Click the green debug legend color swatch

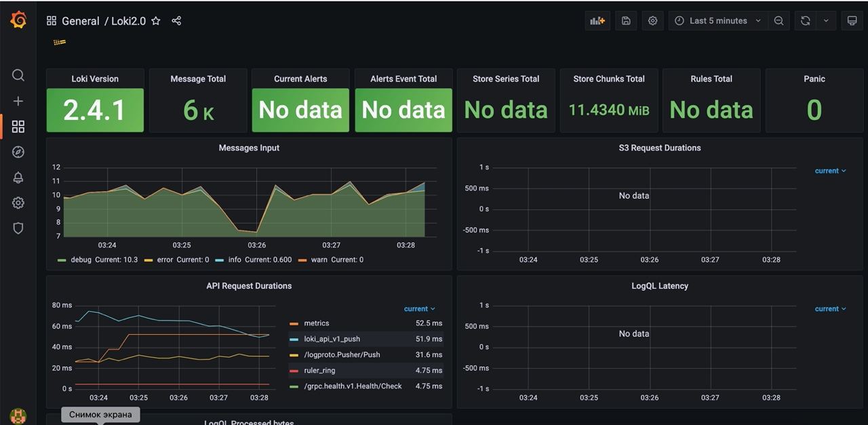coord(62,260)
